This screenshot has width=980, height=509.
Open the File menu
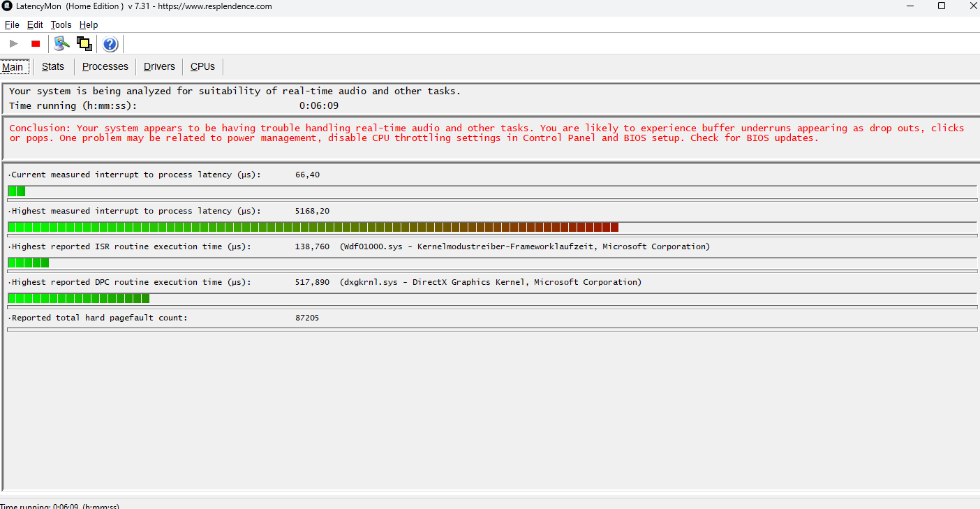click(11, 24)
